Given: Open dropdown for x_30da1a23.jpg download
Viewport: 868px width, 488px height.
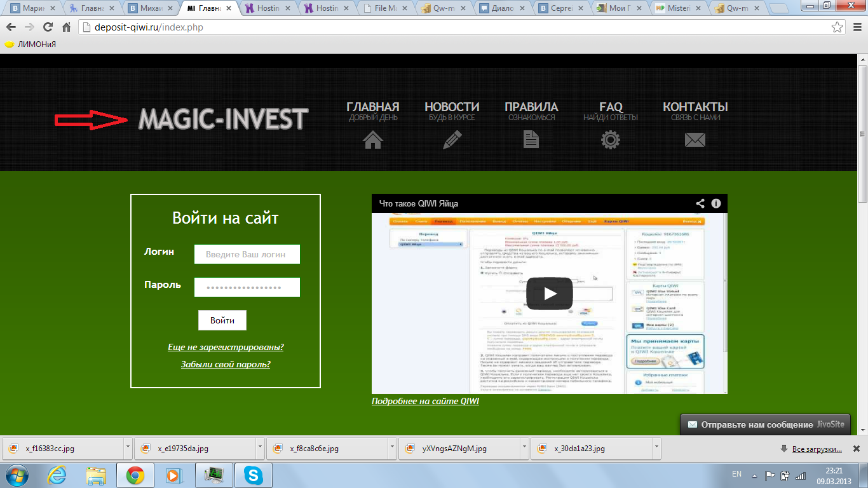Looking at the screenshot, I should tap(656, 448).
